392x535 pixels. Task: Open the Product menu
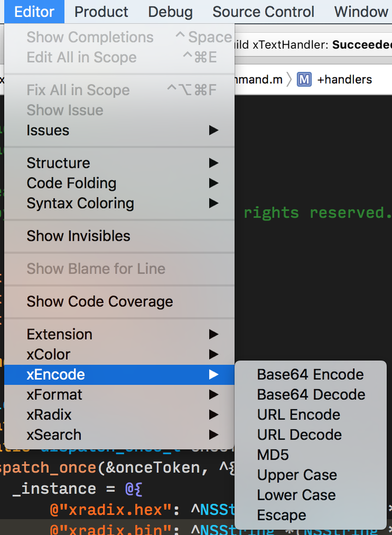(x=101, y=12)
